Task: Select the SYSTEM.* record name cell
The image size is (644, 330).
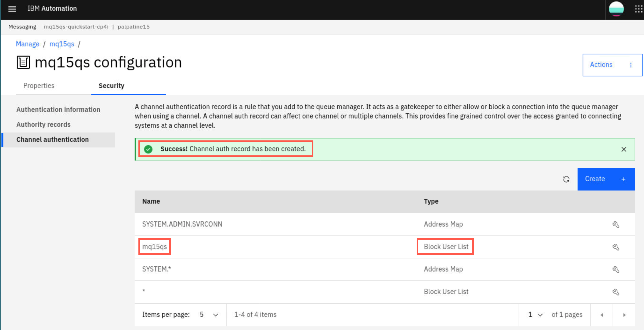Action: [156, 269]
